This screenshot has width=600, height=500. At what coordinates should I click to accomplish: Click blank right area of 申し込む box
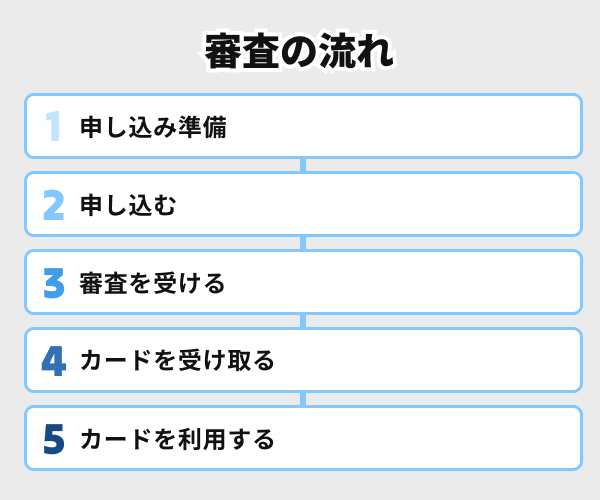pos(450,205)
